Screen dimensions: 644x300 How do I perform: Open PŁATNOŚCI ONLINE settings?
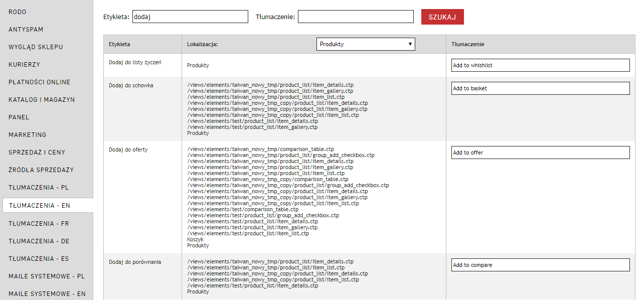click(39, 82)
